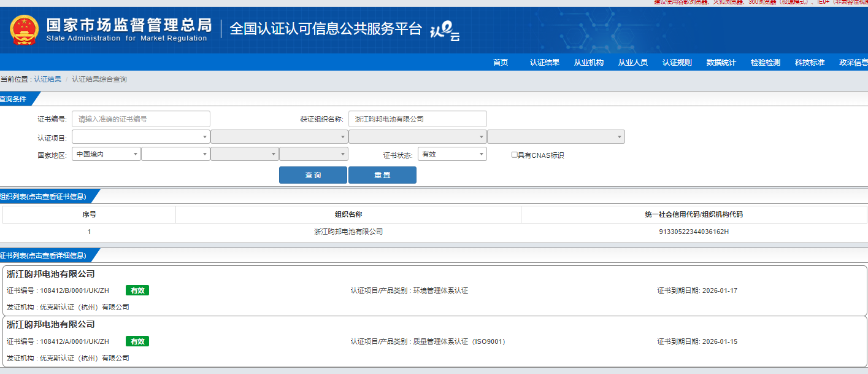
Task: Open the province dropdown next to 中国境内
Action: 175,154
